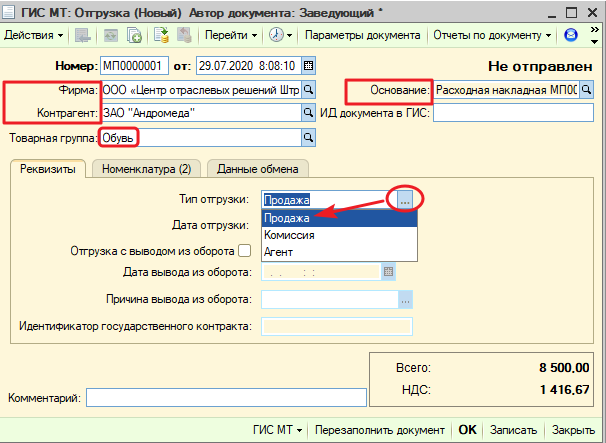Open the ГИС МТ menu button
Screen dimensions: 606x443
278,430
